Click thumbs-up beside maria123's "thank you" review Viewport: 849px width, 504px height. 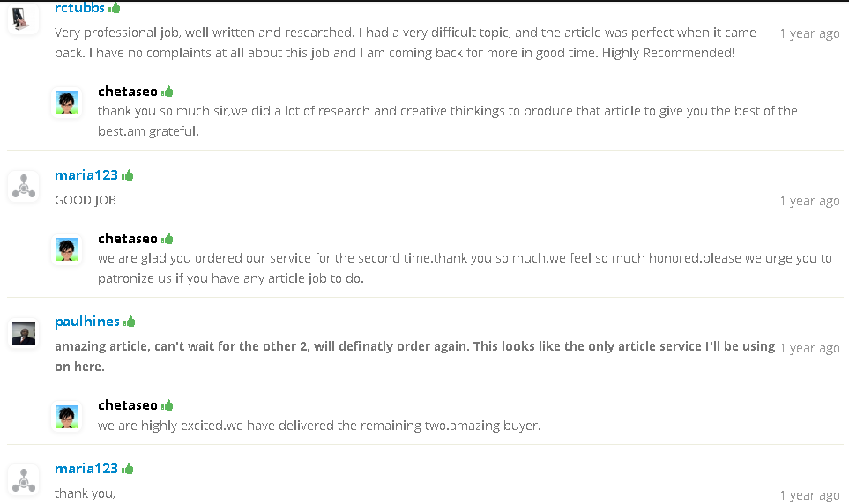pos(128,469)
